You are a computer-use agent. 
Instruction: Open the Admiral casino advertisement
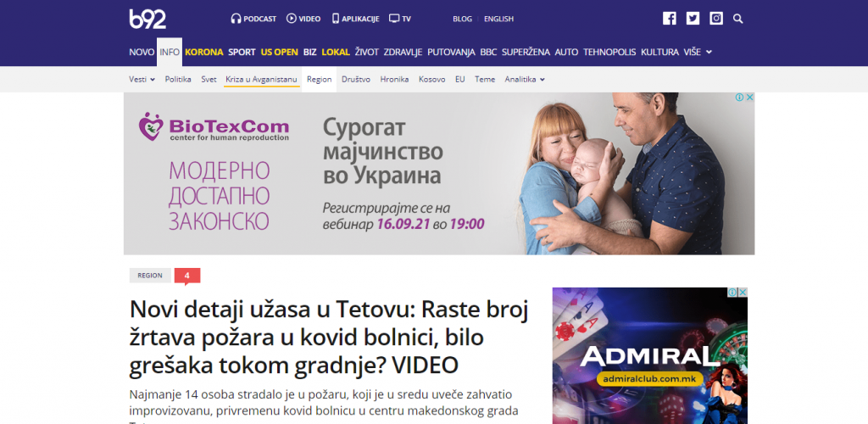tap(650, 355)
